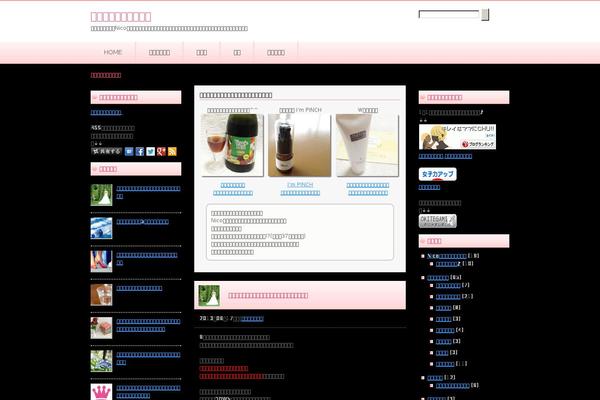
Task: Click the pink blog title in the header
Action: (x=121, y=17)
